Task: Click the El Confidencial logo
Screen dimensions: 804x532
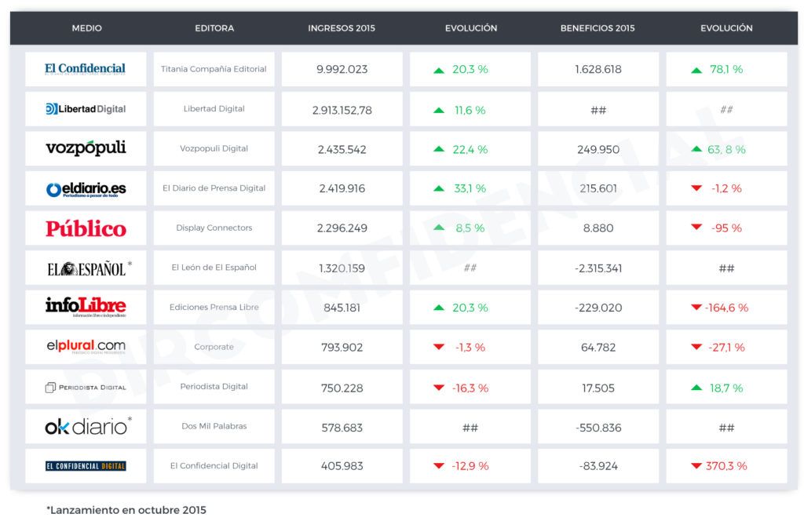Action: point(85,69)
